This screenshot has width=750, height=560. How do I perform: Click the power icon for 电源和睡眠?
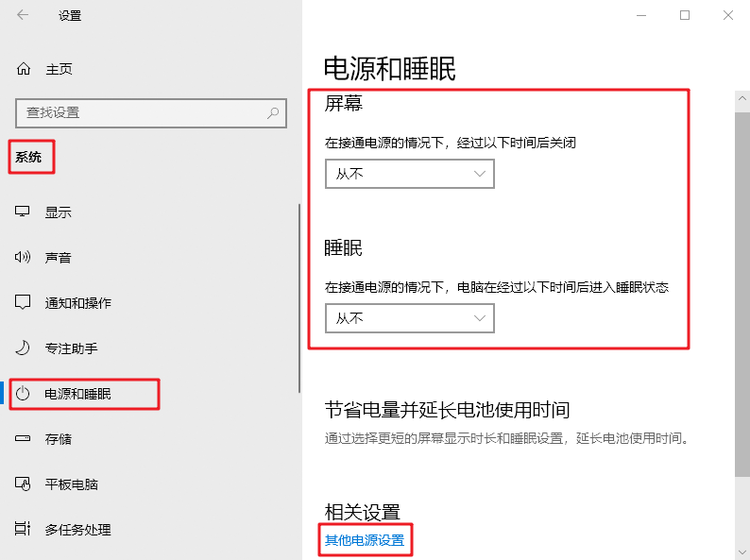coord(23,394)
